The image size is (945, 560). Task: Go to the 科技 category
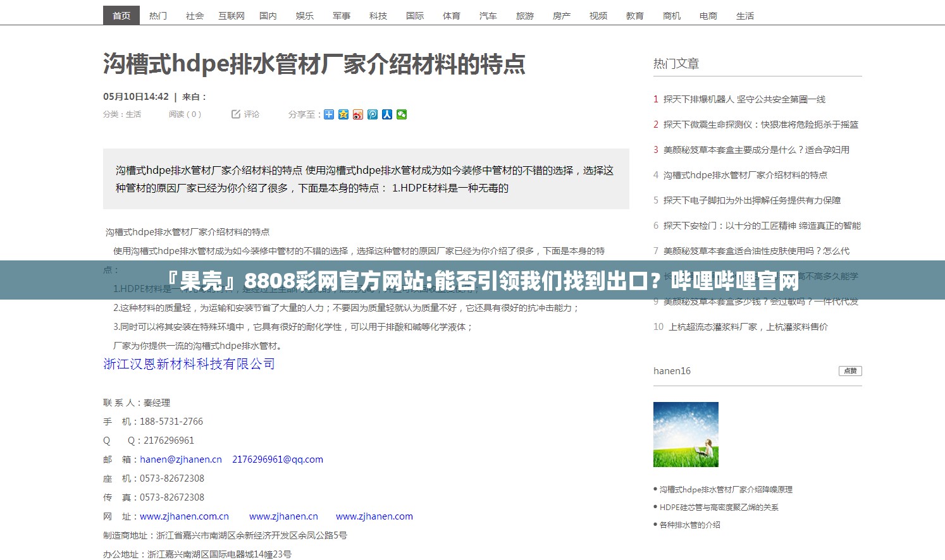(378, 15)
